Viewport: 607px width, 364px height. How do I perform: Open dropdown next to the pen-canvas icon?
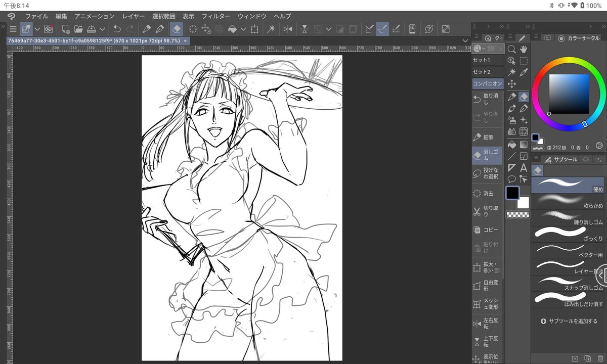pyautogui.click(x=37, y=29)
